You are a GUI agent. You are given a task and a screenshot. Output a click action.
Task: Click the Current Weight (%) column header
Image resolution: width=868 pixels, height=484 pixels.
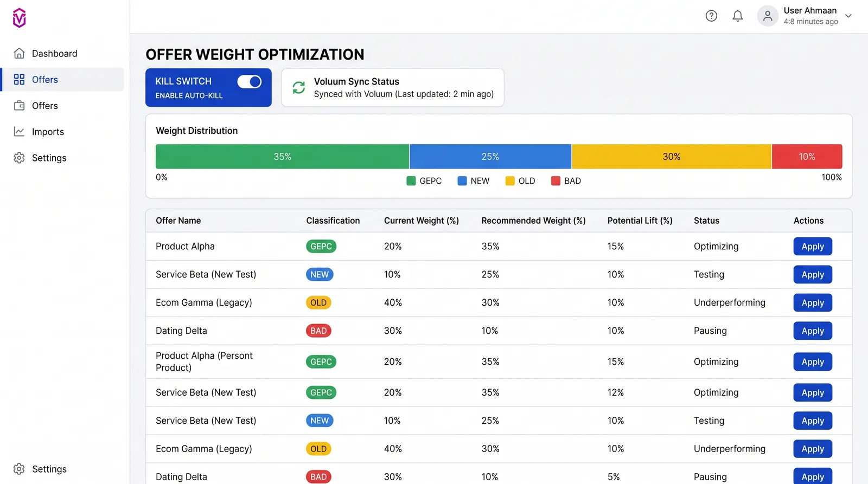point(422,221)
